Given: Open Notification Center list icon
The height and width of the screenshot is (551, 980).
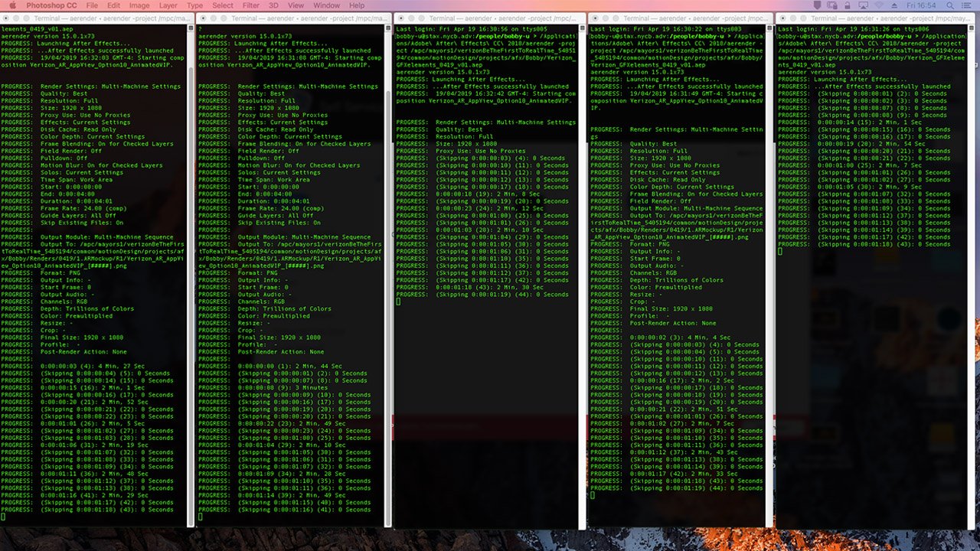Looking at the screenshot, I should click(968, 5).
